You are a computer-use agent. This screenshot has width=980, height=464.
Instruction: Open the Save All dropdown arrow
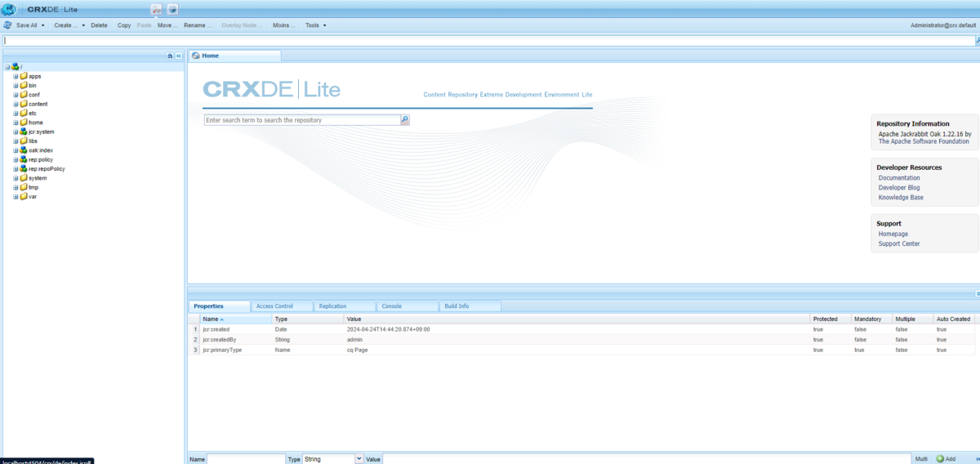tap(42, 25)
